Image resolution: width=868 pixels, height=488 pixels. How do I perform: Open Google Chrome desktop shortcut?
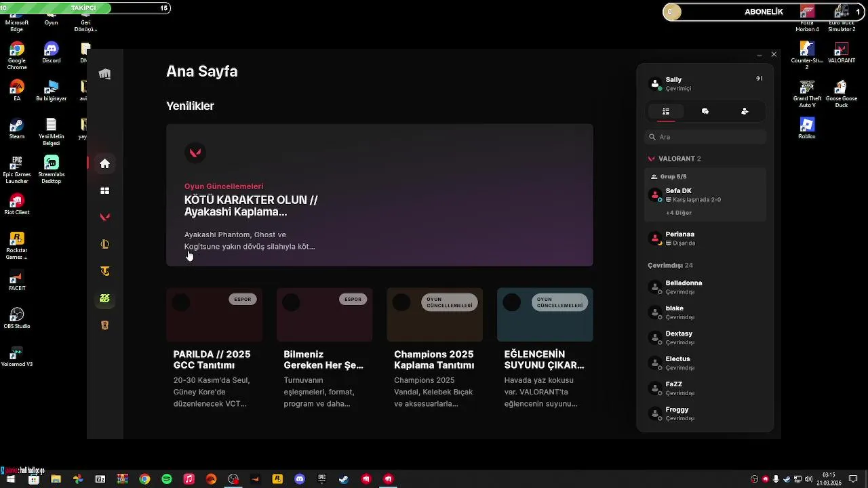(17, 56)
